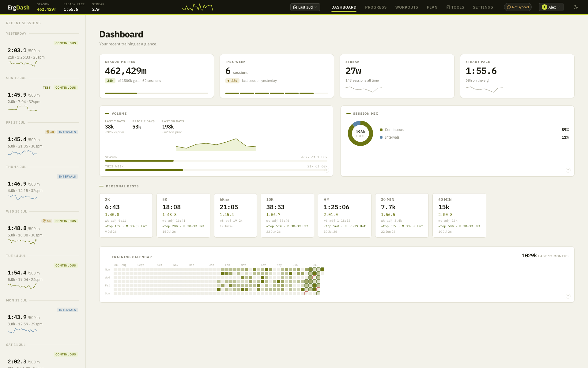
Task: Switch to the Progress tab
Action: point(376,7)
